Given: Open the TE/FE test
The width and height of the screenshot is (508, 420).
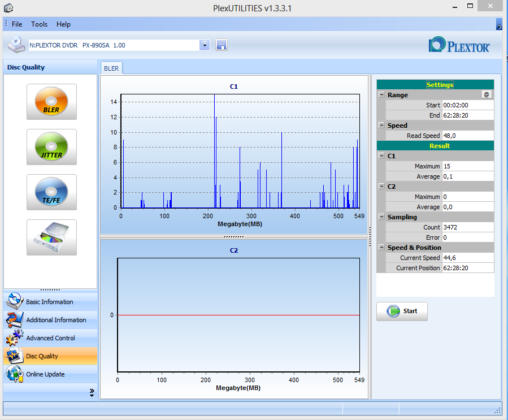Looking at the screenshot, I should (x=51, y=192).
